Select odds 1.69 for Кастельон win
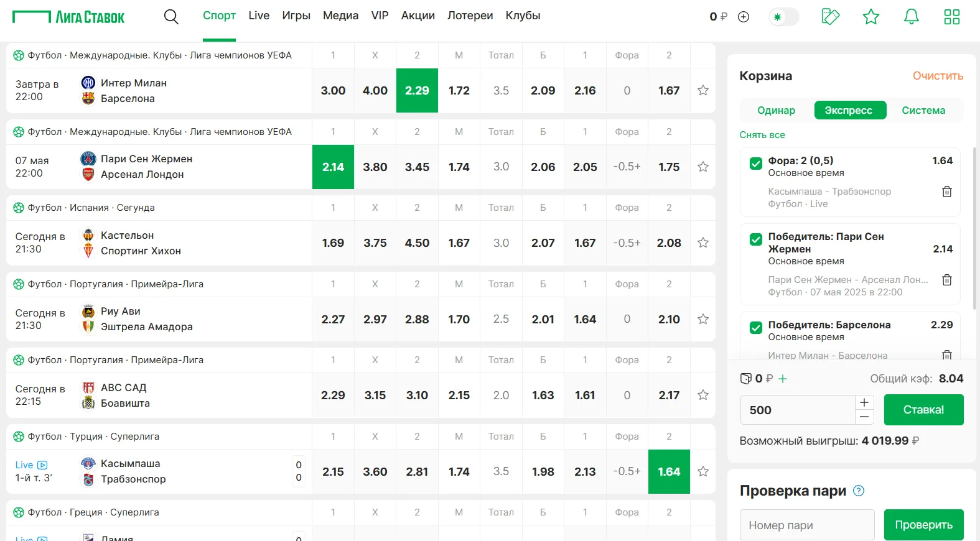 coord(333,243)
